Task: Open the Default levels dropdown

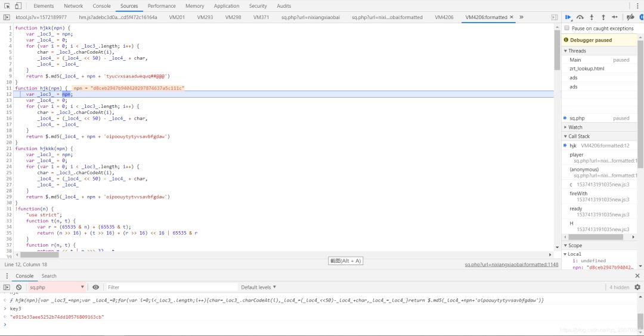Action: click(x=259, y=287)
